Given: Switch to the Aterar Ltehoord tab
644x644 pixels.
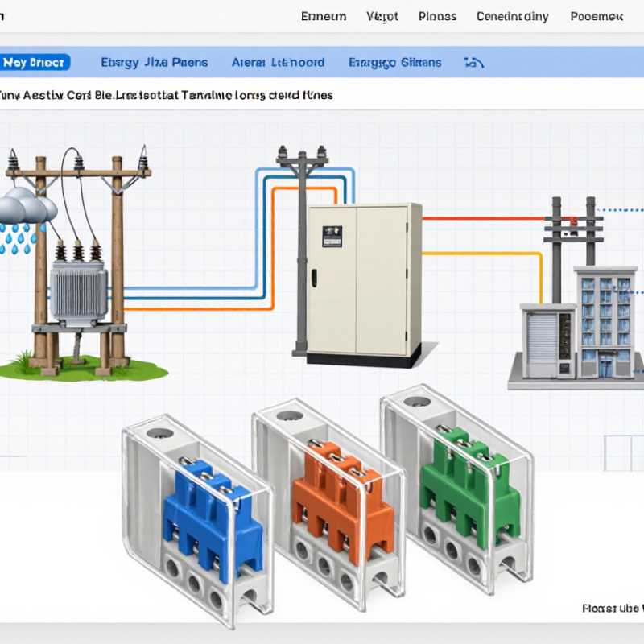Looking at the screenshot, I should 278,63.
